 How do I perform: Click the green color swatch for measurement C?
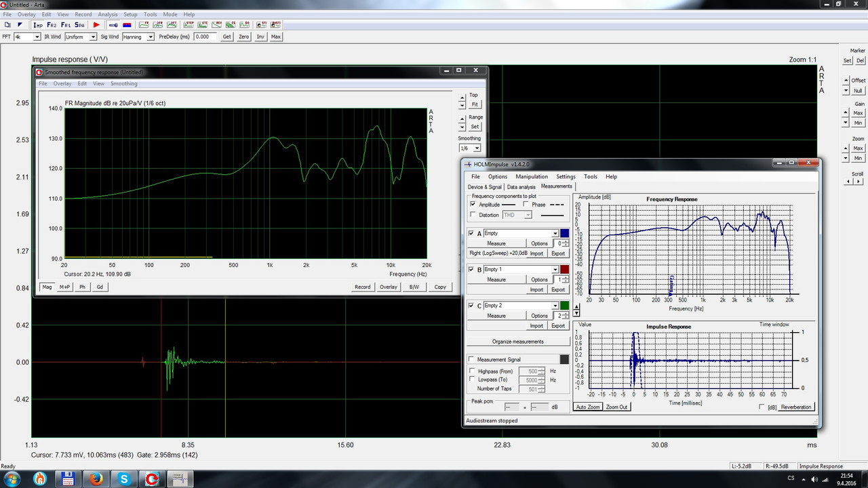coord(565,306)
